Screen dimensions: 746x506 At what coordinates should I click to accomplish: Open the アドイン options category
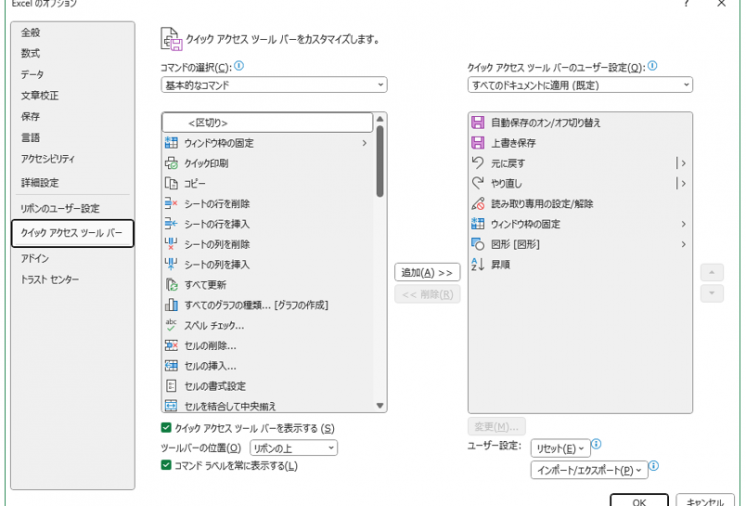(35, 258)
